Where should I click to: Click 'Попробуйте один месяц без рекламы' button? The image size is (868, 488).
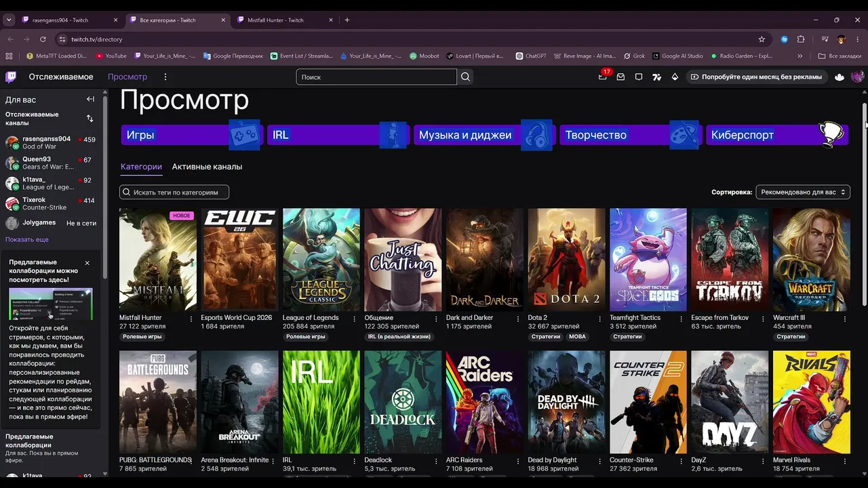tap(756, 77)
